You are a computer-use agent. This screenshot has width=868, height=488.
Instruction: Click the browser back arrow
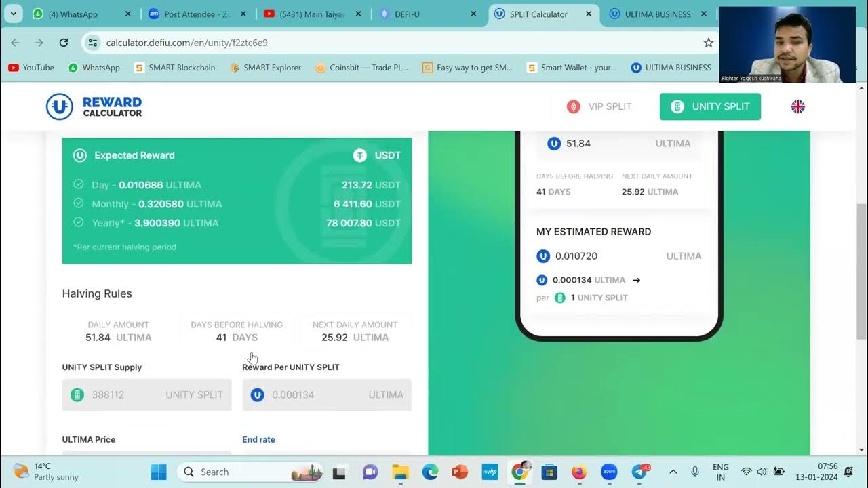click(x=15, y=43)
